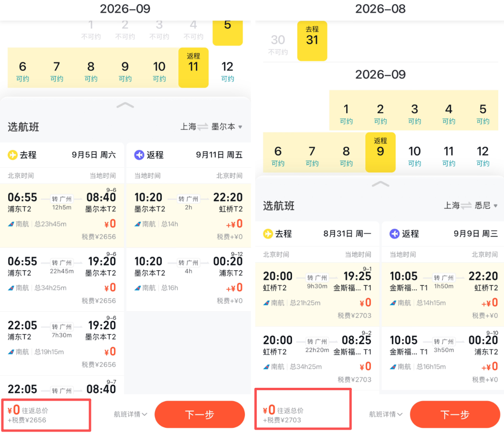Viewport: 504px width, 433px height.
Task: Expand 航班详情 in left panel
Action: 130,414
